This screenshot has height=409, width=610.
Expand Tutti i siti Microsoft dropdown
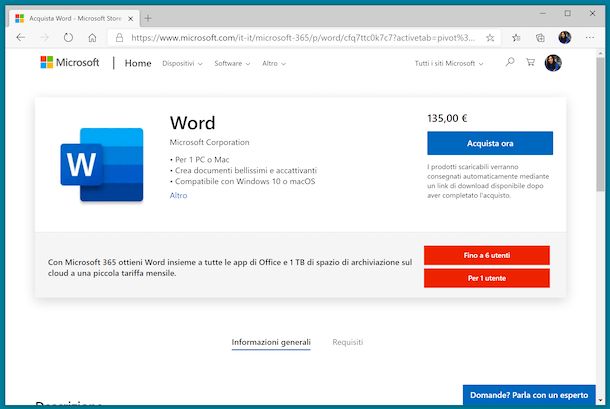449,63
